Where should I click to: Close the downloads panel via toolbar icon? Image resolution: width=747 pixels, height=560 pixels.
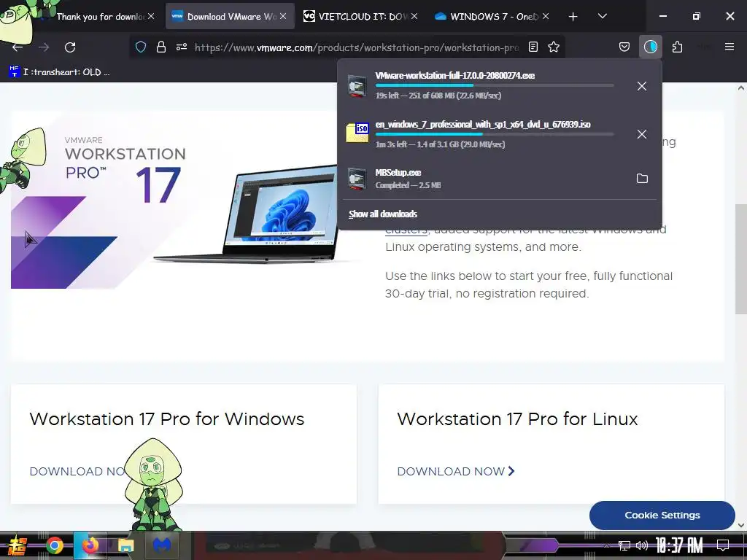[x=650, y=47]
